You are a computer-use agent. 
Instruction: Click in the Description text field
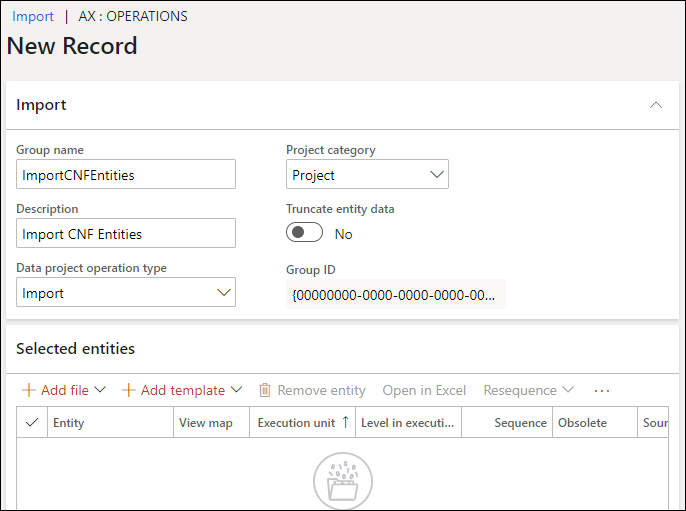tap(126, 234)
